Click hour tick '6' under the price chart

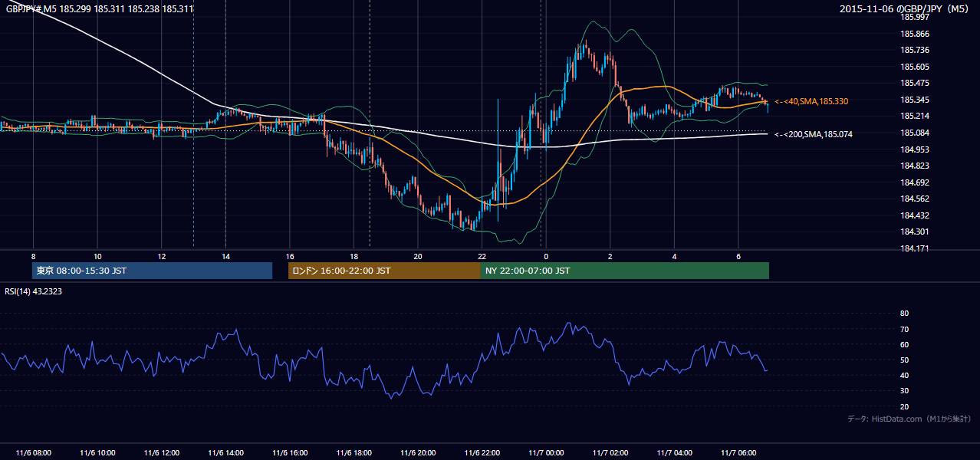coord(738,256)
